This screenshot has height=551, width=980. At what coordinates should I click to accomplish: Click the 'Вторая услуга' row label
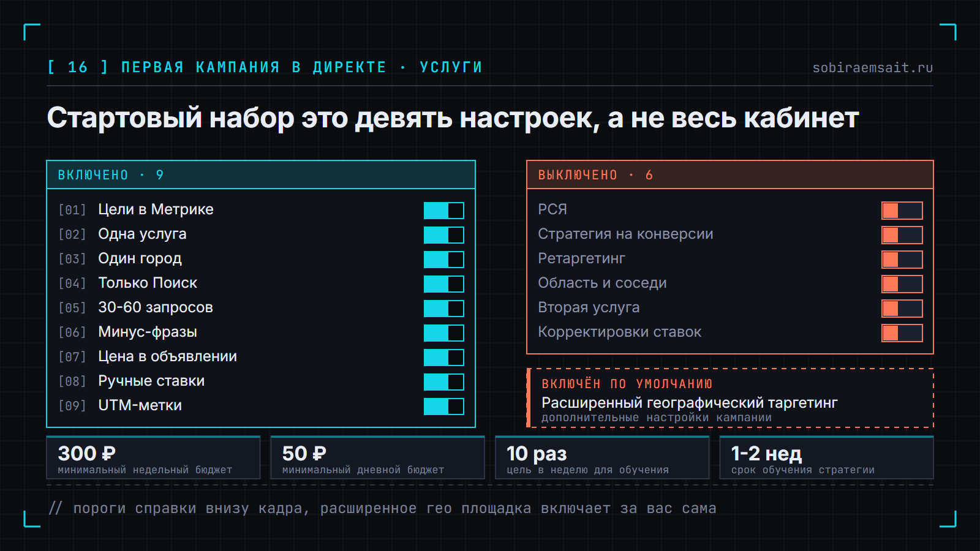pyautogui.click(x=589, y=307)
